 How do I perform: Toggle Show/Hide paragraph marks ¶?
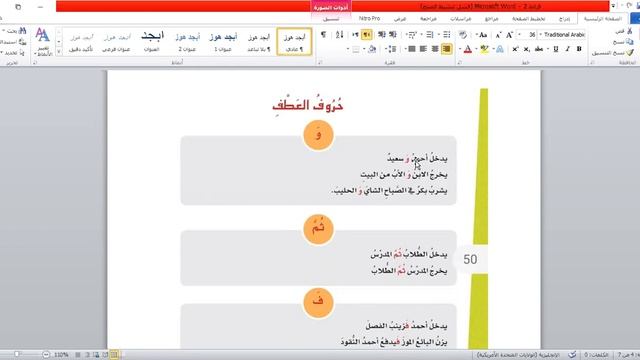(x=323, y=35)
